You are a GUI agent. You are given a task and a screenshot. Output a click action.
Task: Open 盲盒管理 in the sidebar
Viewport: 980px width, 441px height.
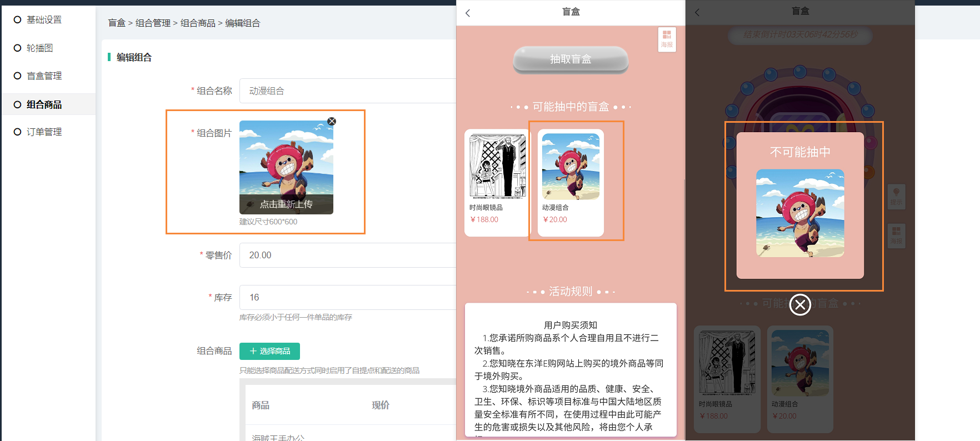(44, 76)
